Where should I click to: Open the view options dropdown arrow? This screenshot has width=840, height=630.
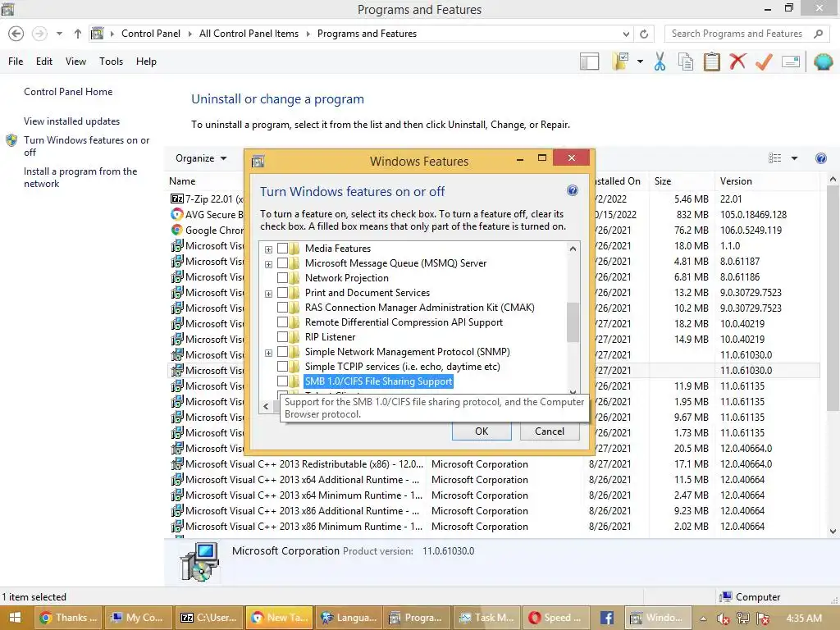tap(794, 158)
